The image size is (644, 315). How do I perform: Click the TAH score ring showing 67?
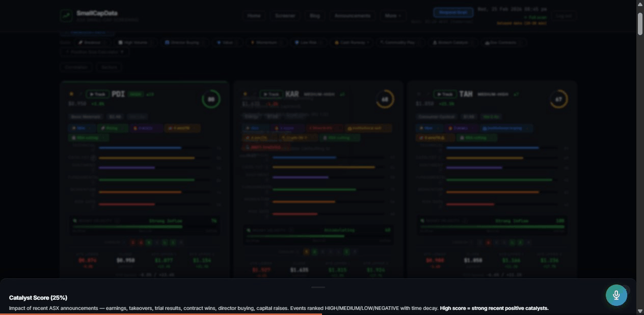pyautogui.click(x=558, y=99)
